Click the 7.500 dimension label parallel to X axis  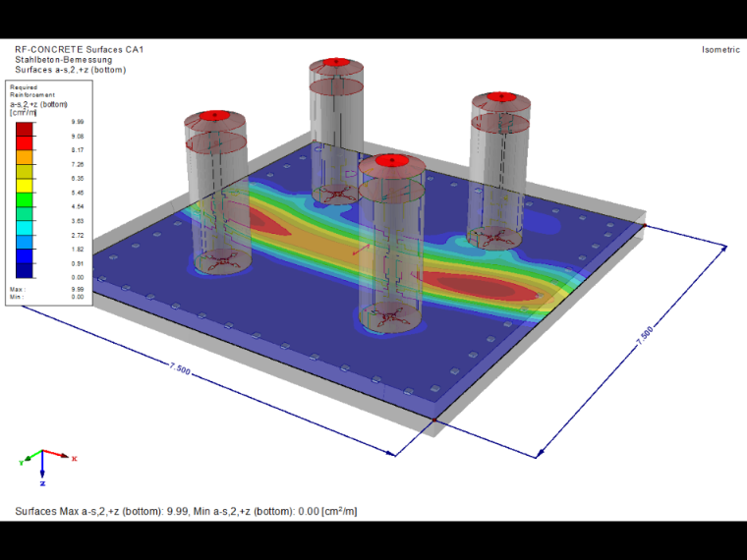[x=180, y=368]
